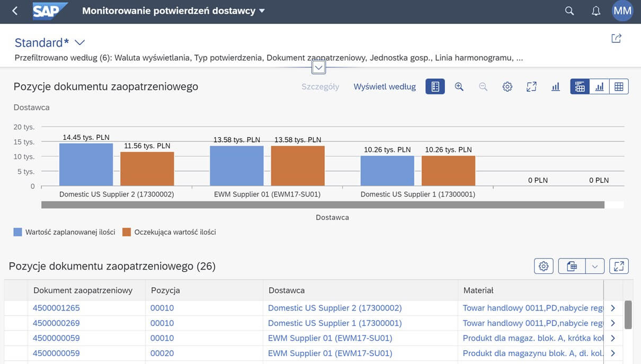
Task: Switch to table-only view
Action: pyautogui.click(x=619, y=87)
